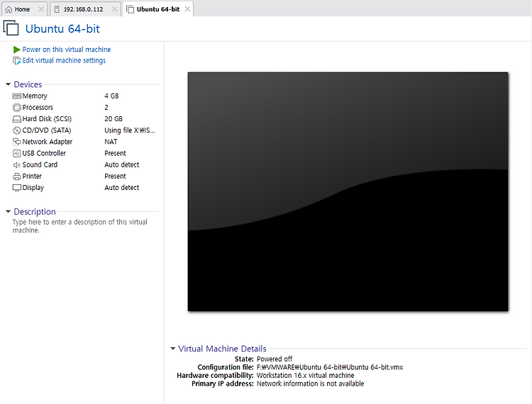Image resolution: width=532 pixels, height=404 pixels.
Task: Open the Processors device entry
Action: point(38,108)
